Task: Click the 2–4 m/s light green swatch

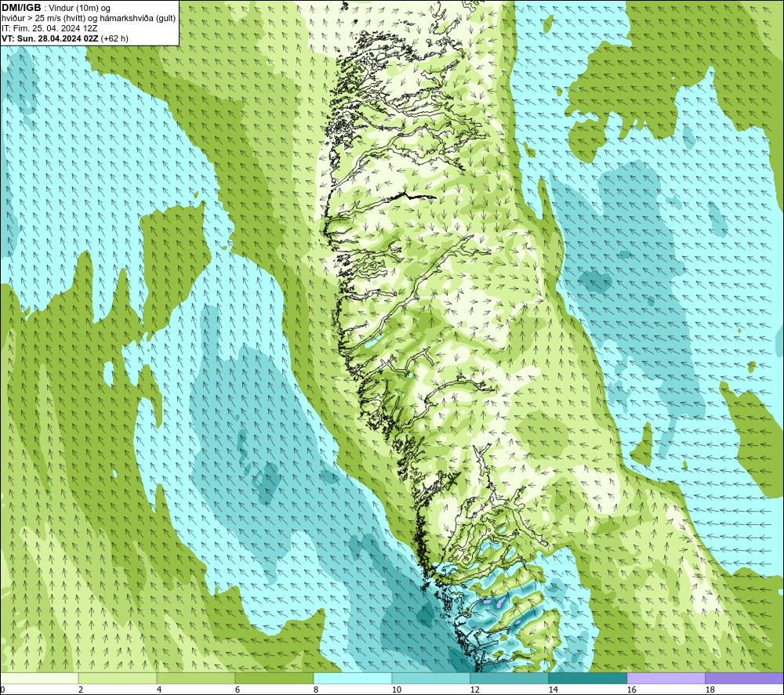Action: [118, 678]
